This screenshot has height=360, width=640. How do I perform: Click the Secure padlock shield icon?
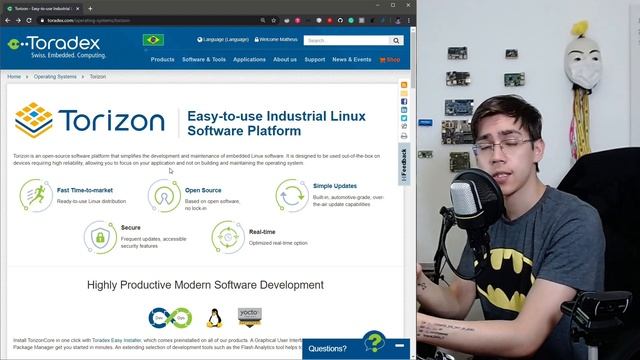tap(100, 237)
